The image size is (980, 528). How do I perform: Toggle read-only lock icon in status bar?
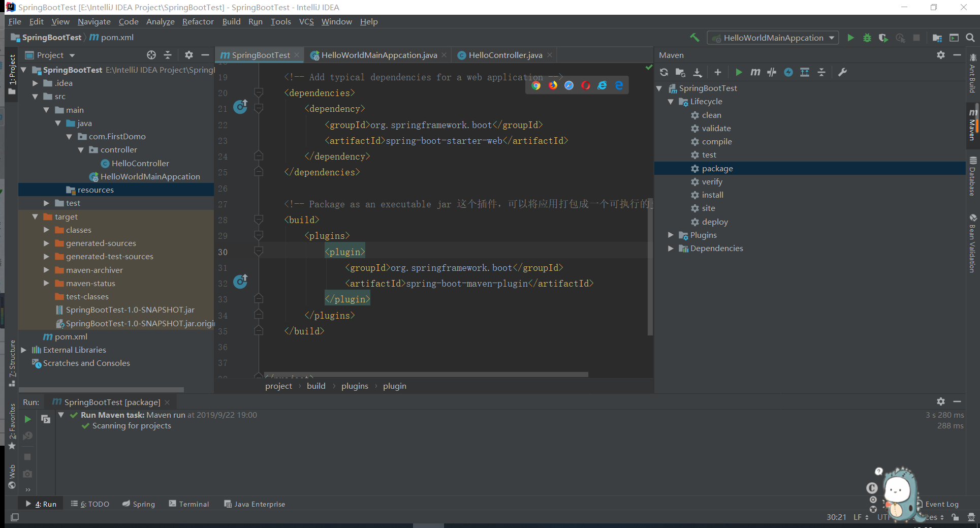point(955,517)
